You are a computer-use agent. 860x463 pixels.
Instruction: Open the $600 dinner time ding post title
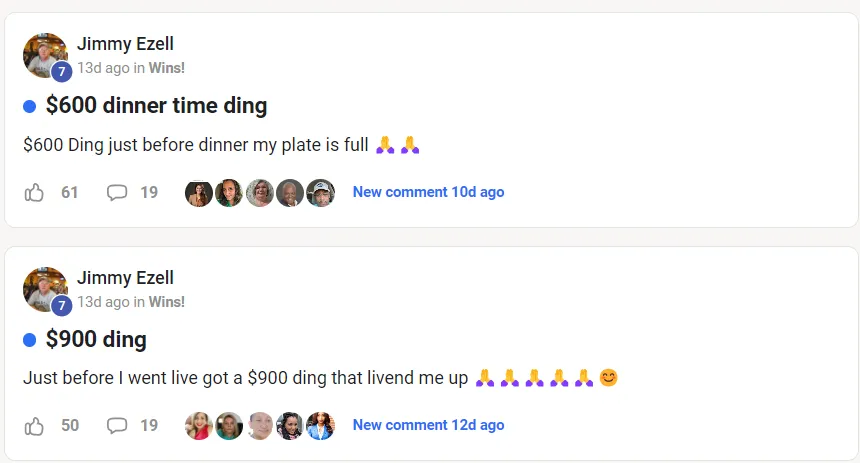point(156,106)
